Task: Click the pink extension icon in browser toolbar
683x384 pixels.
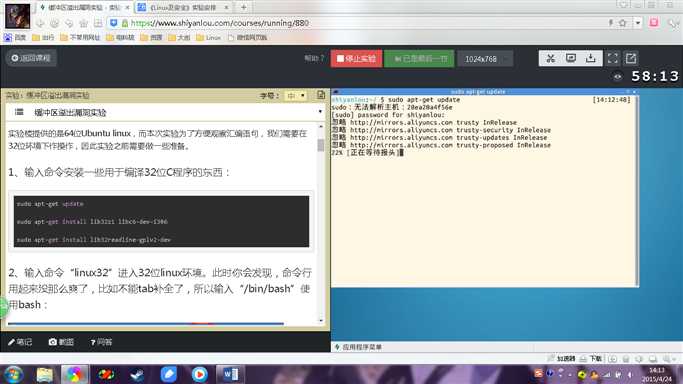Action: pos(654,23)
